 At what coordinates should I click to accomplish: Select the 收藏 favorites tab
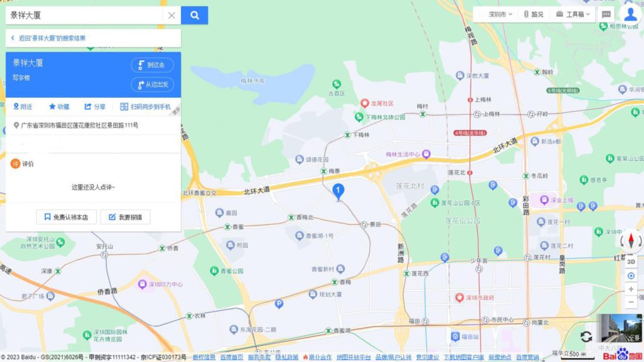click(x=59, y=107)
